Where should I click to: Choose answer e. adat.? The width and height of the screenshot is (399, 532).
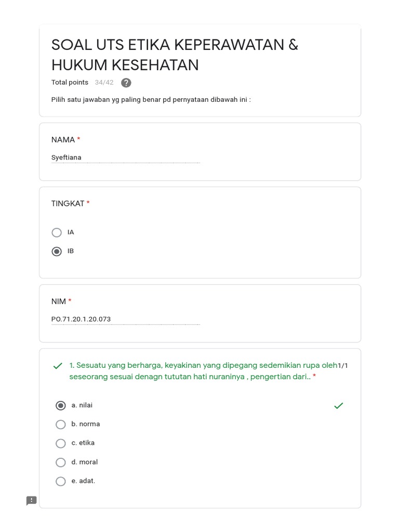61,481
